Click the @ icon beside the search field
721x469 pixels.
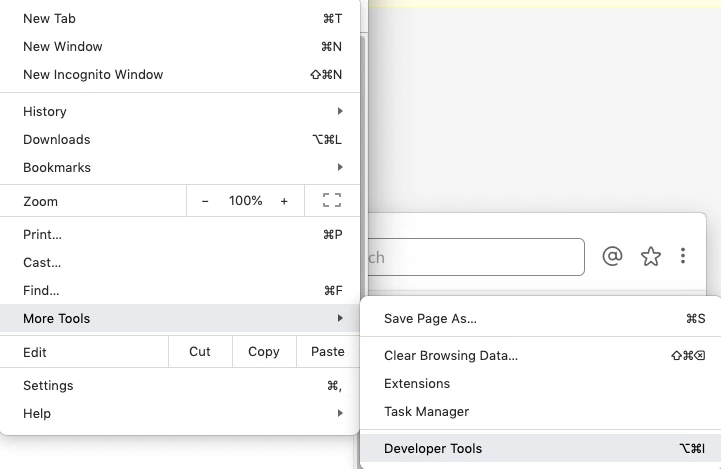coord(612,256)
